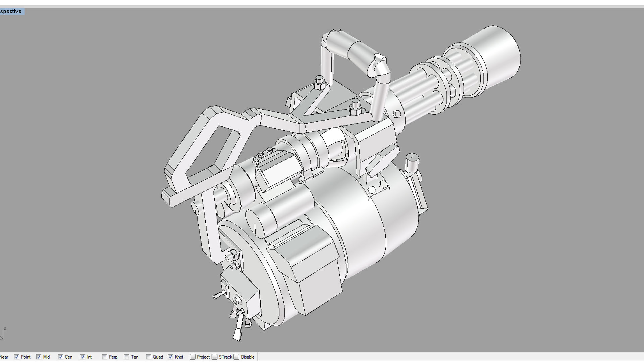
Task: Enable the Project osnap option
Action: tap(193, 357)
